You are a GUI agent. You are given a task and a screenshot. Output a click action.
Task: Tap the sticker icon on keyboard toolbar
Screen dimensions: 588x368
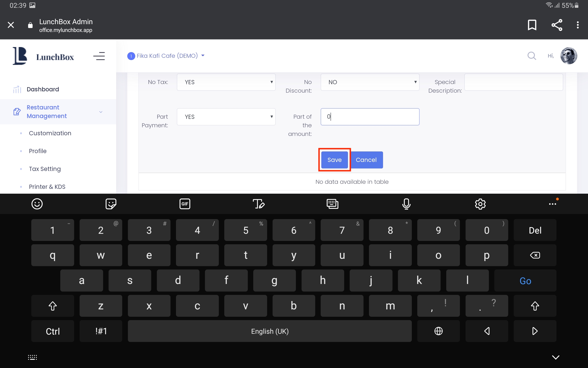(x=111, y=204)
